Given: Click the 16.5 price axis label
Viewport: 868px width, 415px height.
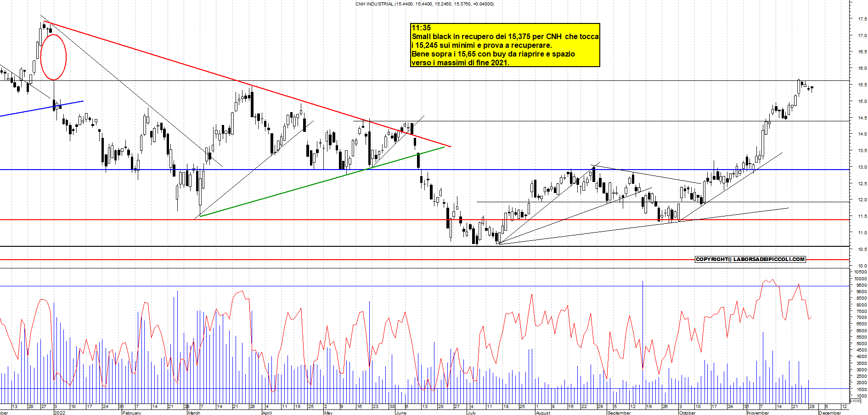Looking at the screenshot, I should tap(862, 52).
